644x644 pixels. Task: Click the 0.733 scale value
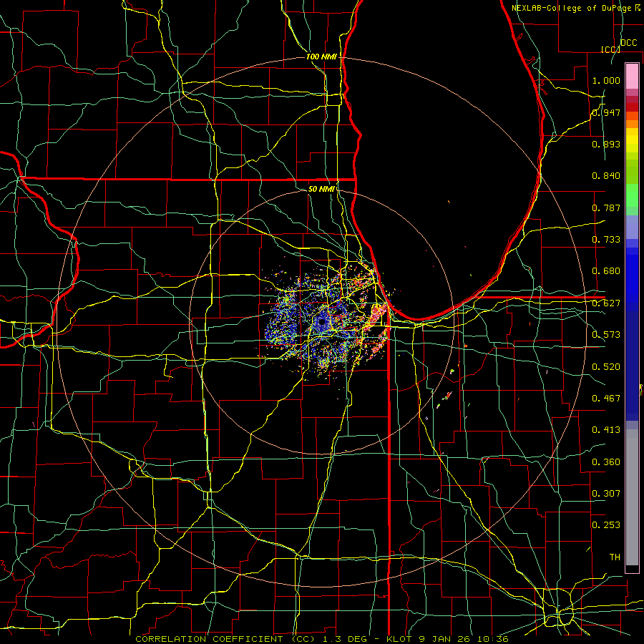coord(606,239)
